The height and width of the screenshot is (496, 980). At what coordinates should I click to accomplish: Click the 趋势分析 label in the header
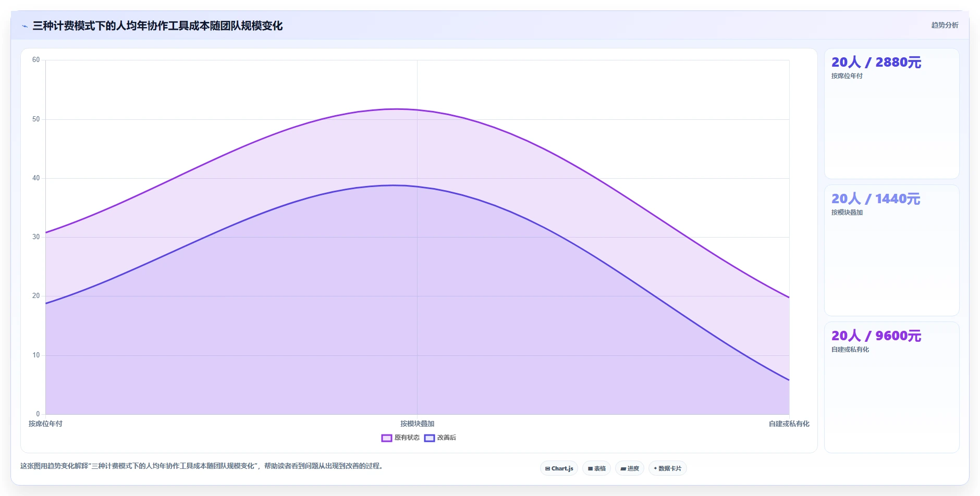coord(945,25)
